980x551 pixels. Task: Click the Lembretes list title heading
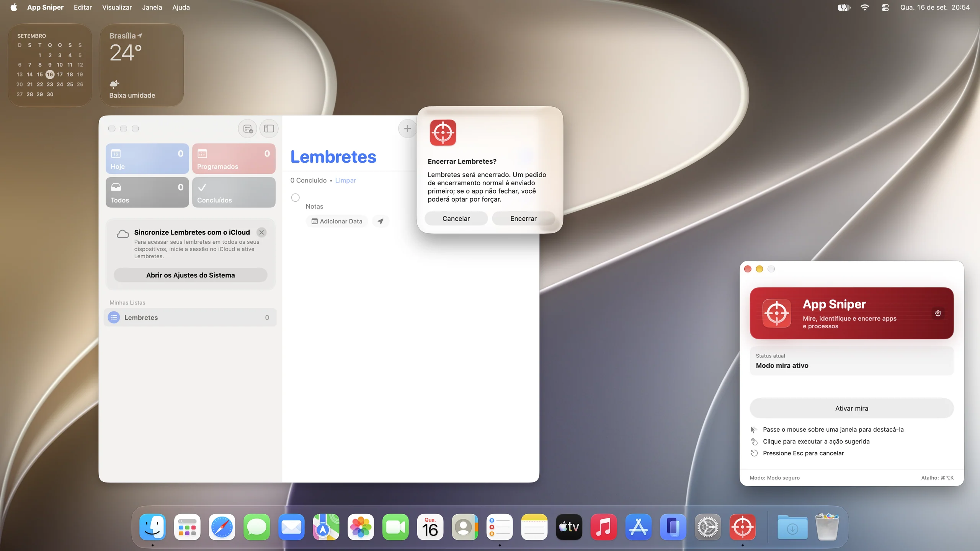tap(333, 157)
